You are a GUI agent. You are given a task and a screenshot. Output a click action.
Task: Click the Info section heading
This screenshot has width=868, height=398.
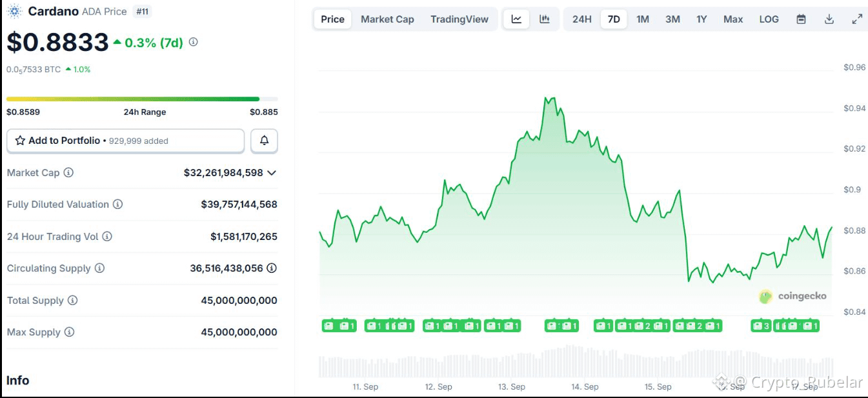pos(18,381)
